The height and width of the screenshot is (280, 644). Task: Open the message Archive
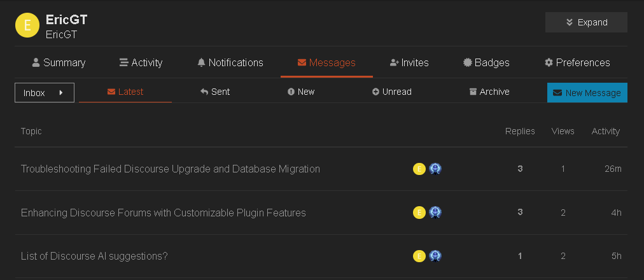489,92
